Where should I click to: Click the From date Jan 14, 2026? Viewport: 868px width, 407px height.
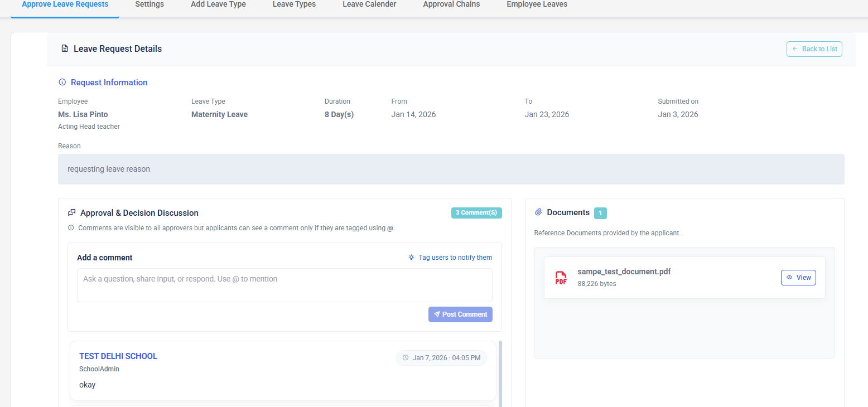click(414, 114)
